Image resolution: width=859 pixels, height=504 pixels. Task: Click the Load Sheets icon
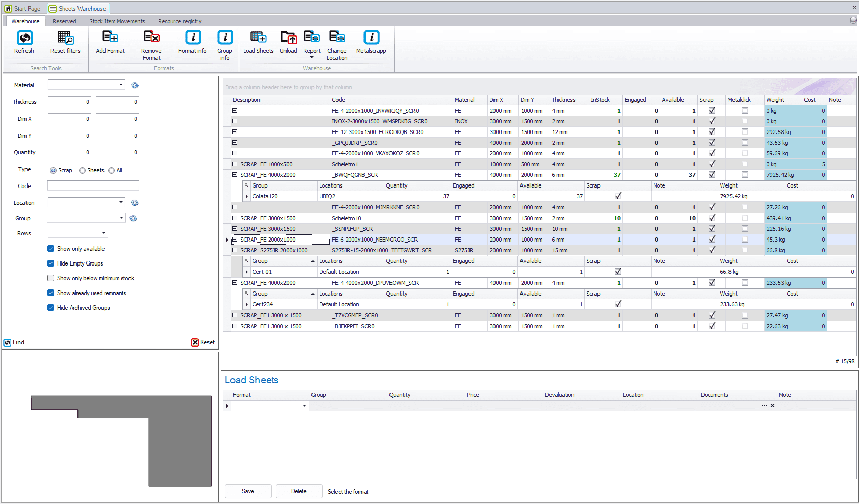pyautogui.click(x=258, y=38)
